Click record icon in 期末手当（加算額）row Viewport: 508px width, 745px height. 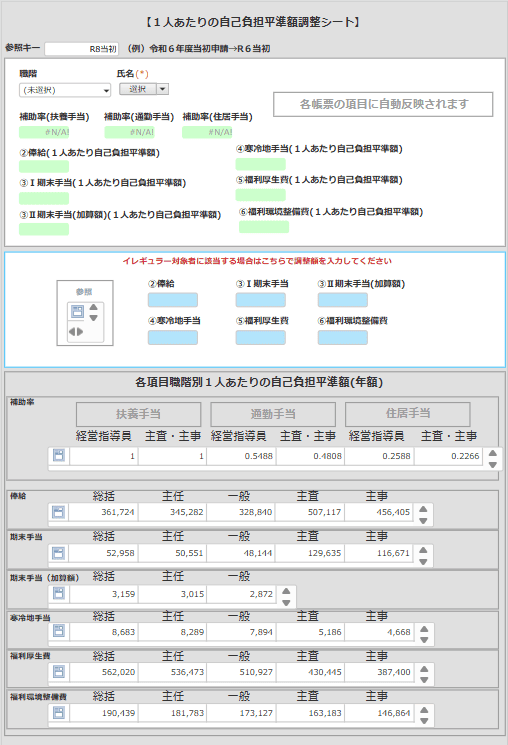59,593
